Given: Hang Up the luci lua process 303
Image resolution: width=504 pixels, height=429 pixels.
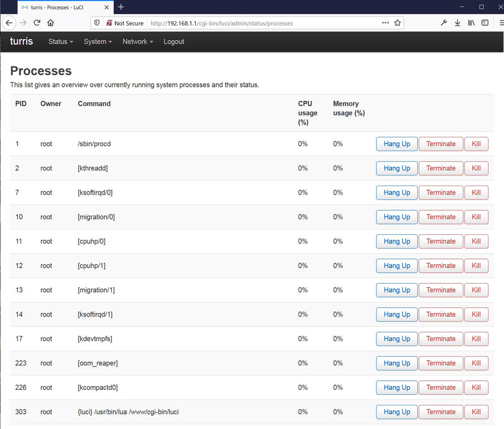Looking at the screenshot, I should [x=397, y=412].
